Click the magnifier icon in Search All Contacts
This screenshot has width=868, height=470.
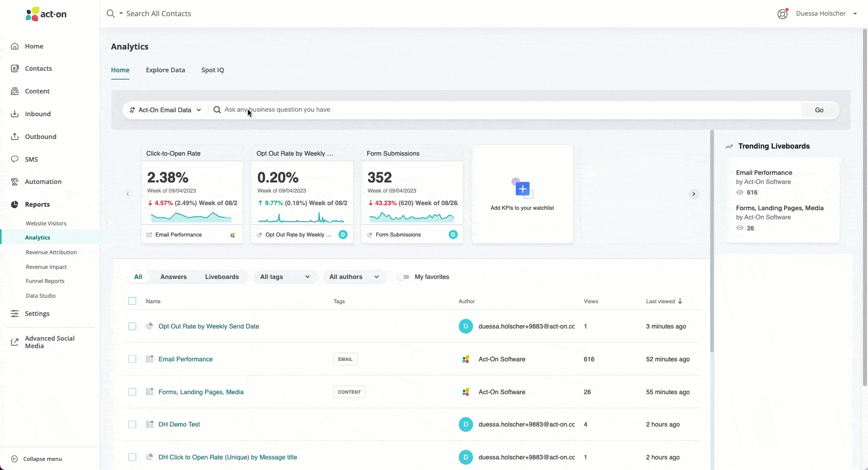(110, 14)
